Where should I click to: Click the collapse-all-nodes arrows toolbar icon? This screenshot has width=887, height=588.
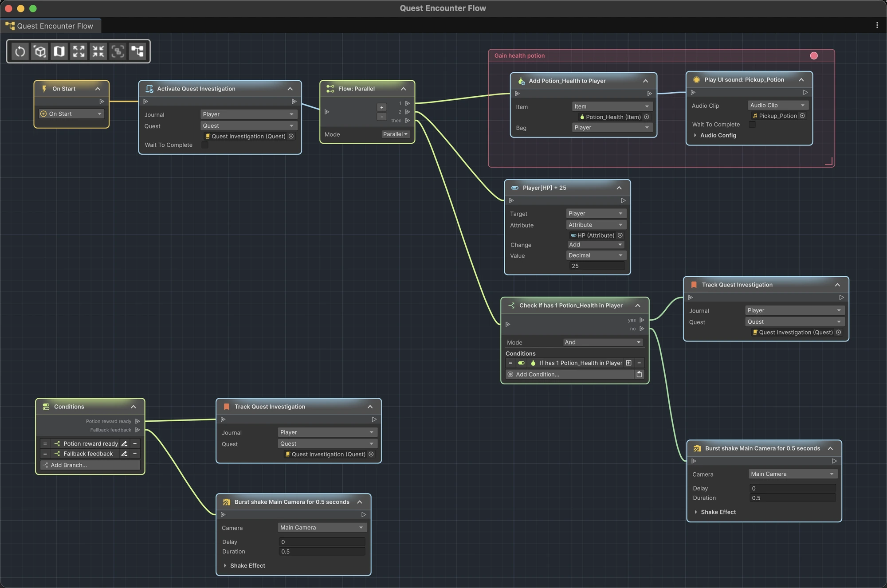98,51
